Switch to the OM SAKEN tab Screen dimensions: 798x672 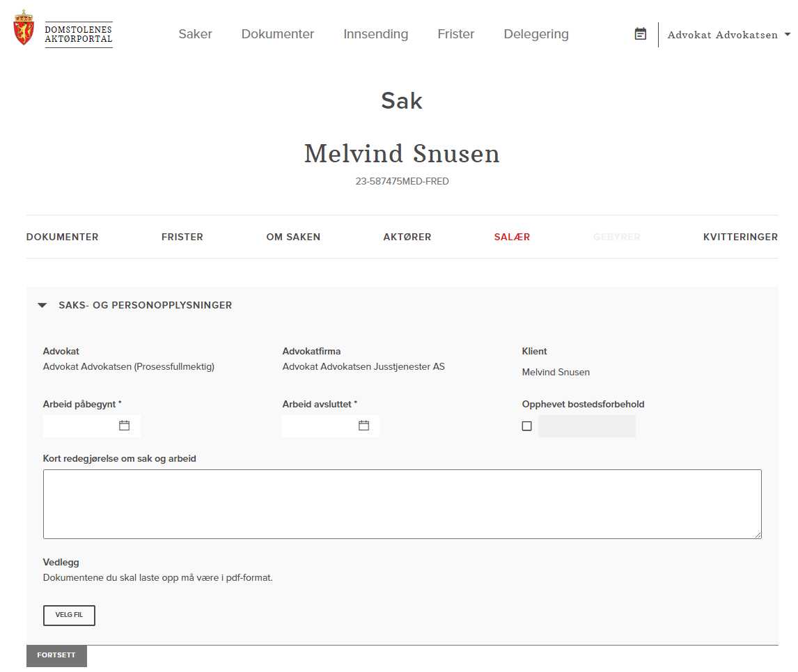(293, 237)
